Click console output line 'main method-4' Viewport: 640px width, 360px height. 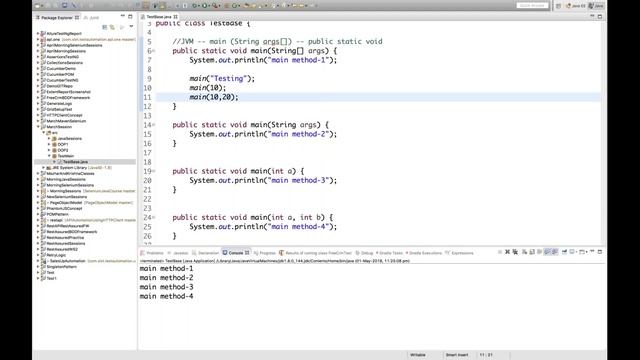[x=167, y=296]
